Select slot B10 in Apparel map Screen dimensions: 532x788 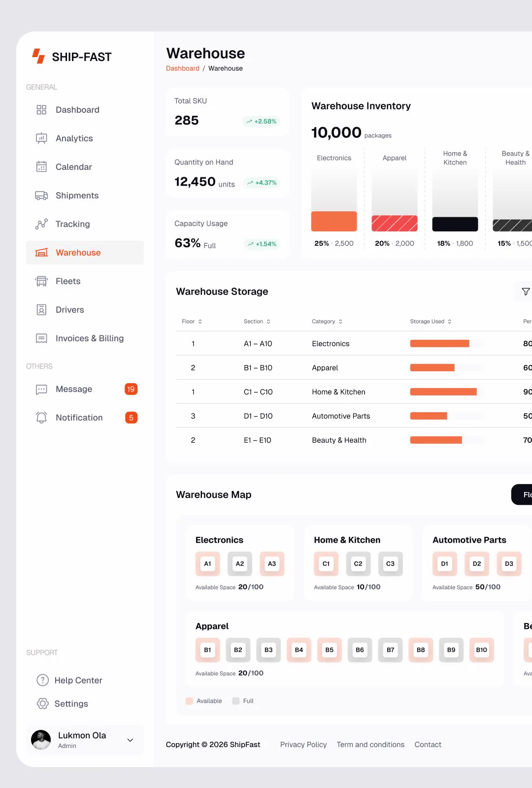tap(482, 650)
